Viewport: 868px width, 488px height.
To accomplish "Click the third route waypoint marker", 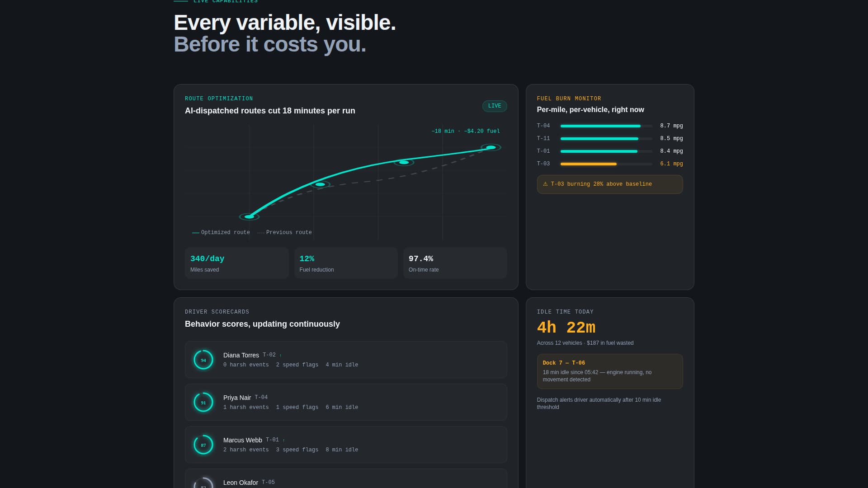I will pos(404,162).
